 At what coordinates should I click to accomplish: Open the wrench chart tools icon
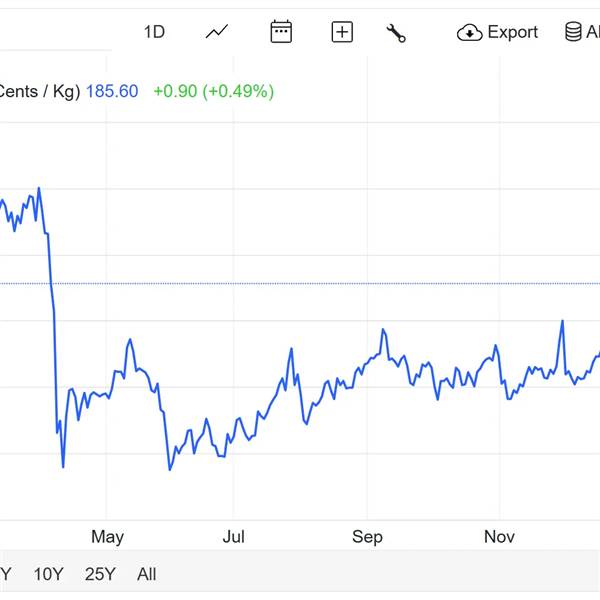(396, 32)
